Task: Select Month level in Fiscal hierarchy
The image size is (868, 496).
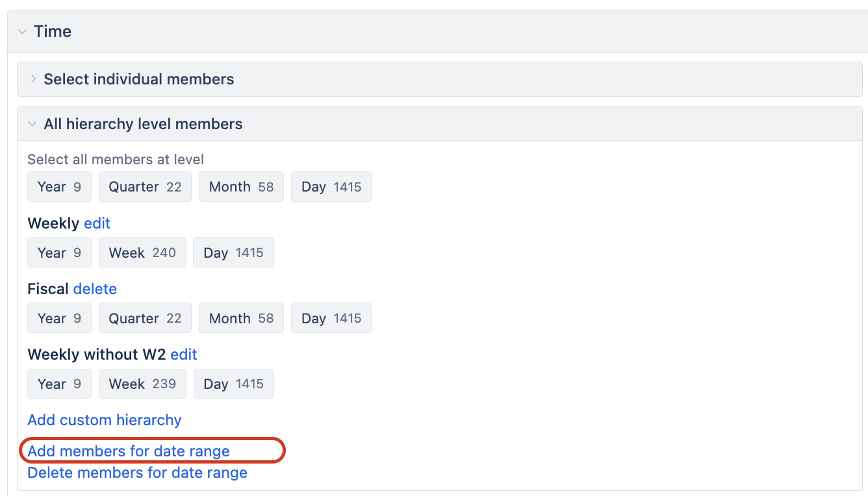Action: tap(241, 318)
